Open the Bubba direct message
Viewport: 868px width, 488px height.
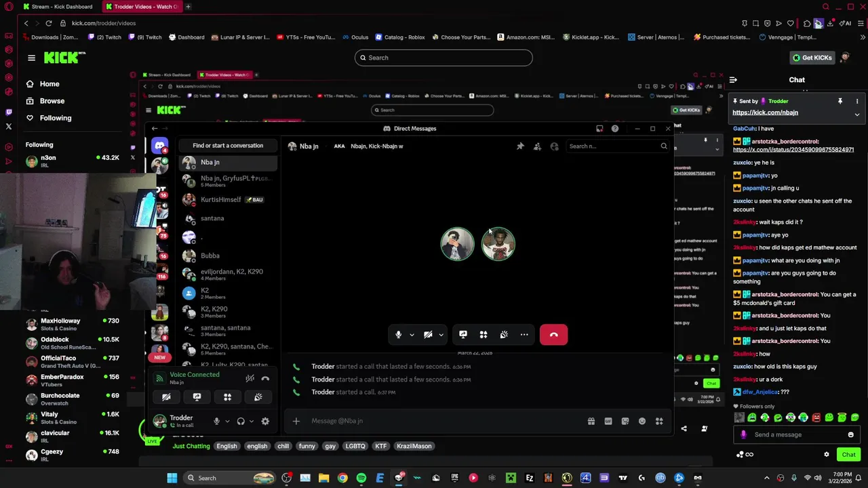[x=229, y=256]
